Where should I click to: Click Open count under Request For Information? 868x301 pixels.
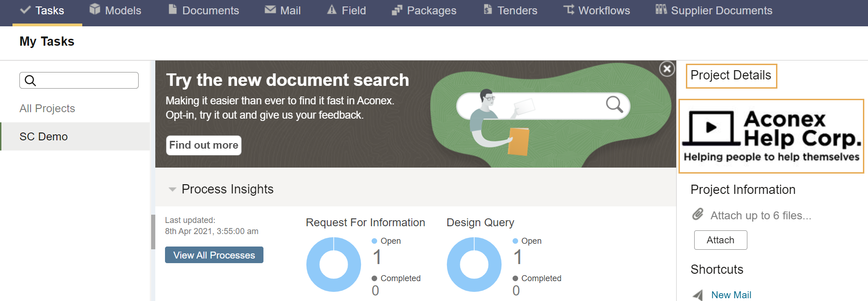point(377,258)
